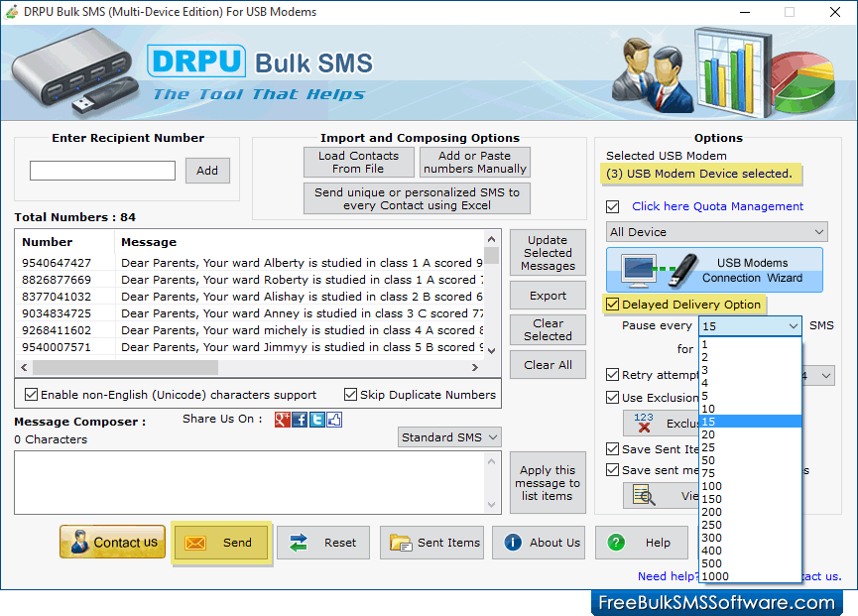Click the Message column header
Viewport: 858px width, 616px height.
pos(300,242)
